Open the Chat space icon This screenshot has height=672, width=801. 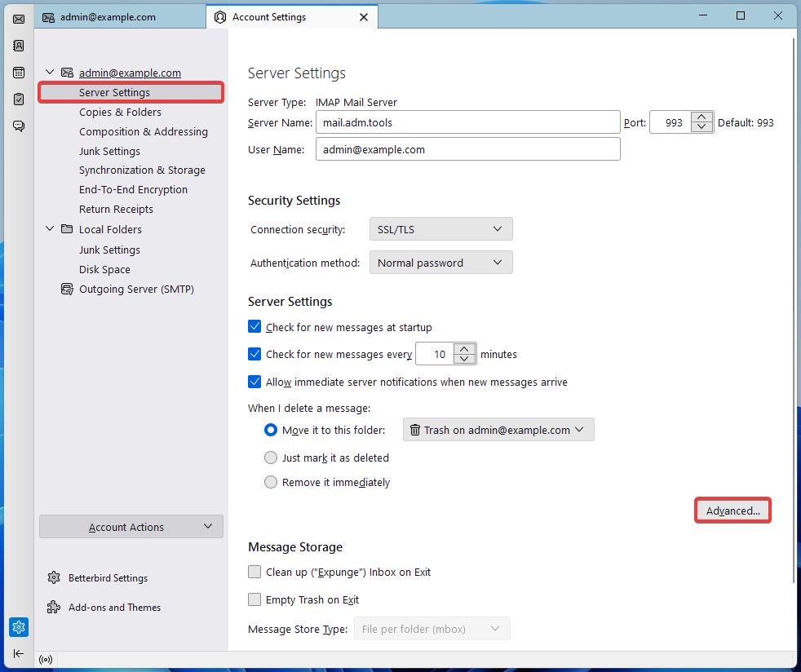pyautogui.click(x=18, y=126)
